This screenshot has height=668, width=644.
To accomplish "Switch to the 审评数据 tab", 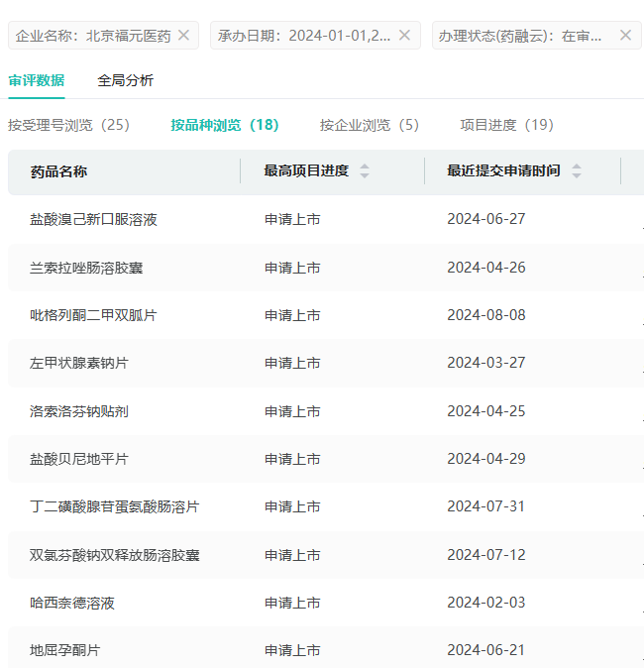I will tap(37, 80).
